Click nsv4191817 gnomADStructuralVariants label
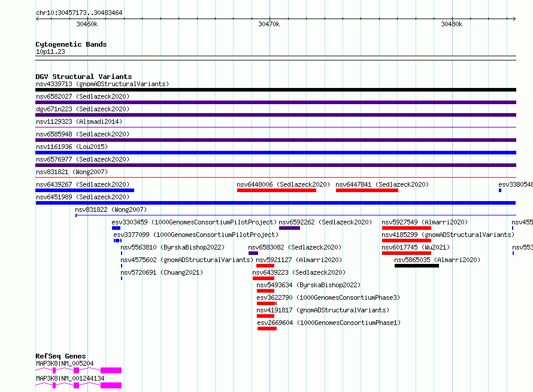This screenshot has width=533, height=392. (x=323, y=310)
